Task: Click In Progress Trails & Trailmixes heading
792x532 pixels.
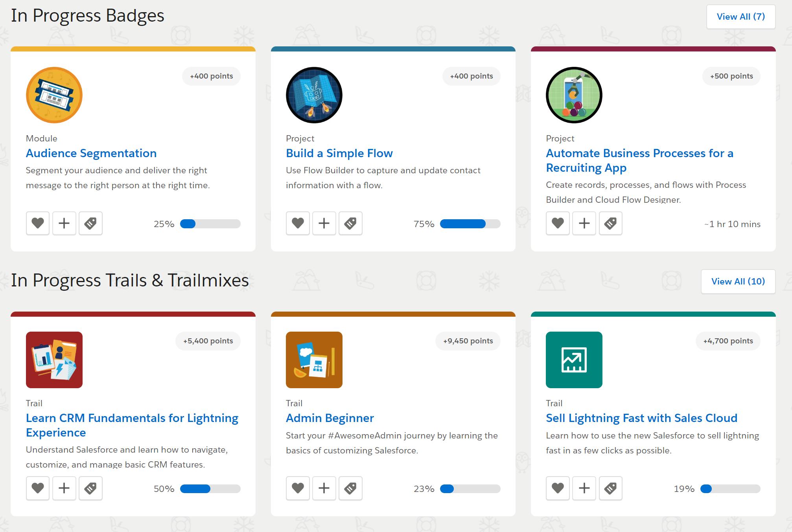Action: (x=130, y=281)
